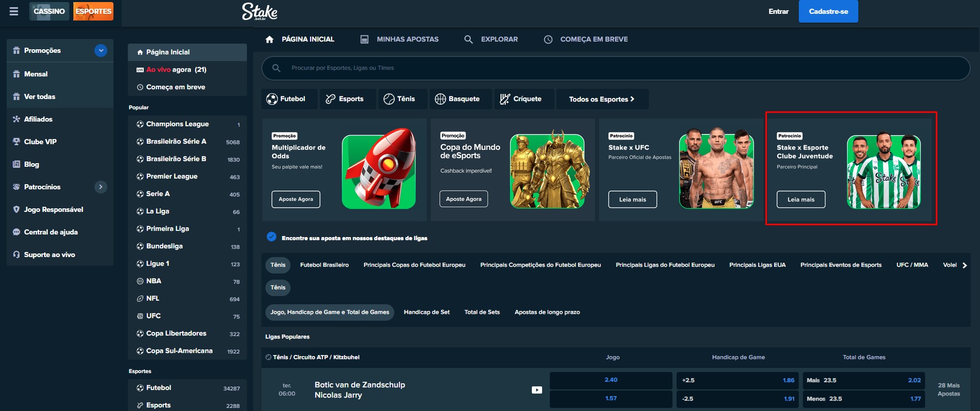Select Apostas de longo prazo tab
Viewport: 980px width, 411px height.
pyautogui.click(x=547, y=312)
